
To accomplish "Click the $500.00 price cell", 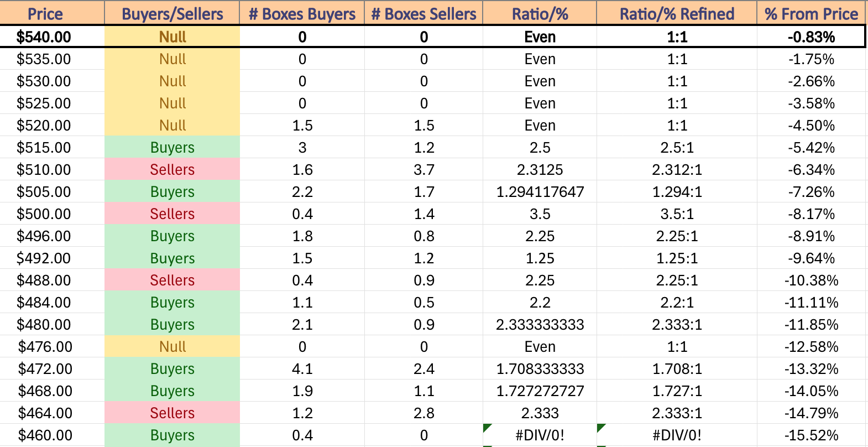I will click(52, 214).
